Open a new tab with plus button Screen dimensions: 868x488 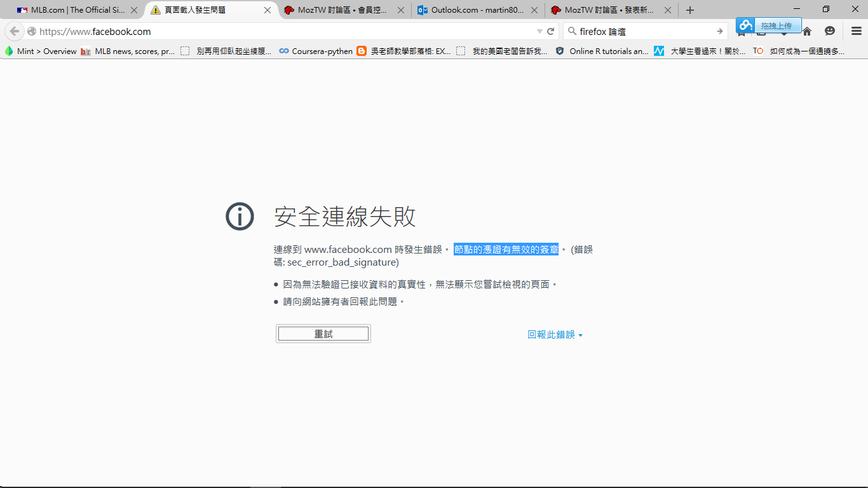(690, 10)
